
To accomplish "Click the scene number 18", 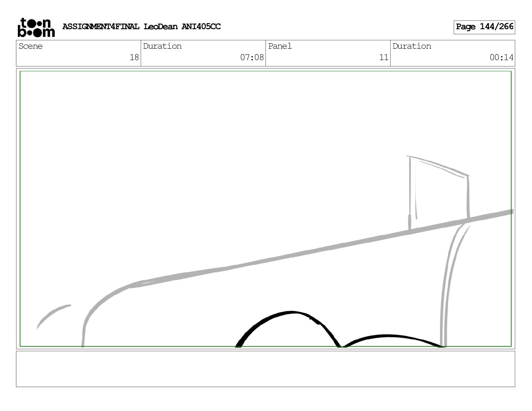I will click(x=134, y=58).
